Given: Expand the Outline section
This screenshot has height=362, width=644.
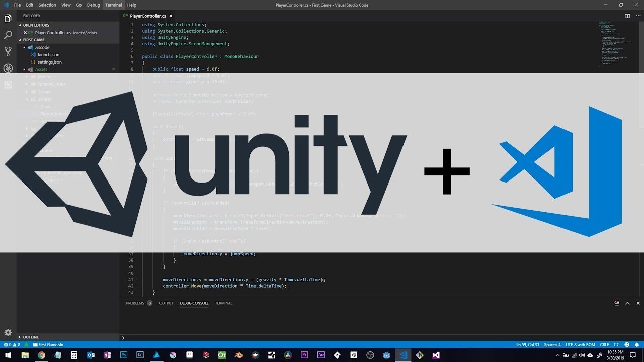Looking at the screenshot, I should click(68, 337).
